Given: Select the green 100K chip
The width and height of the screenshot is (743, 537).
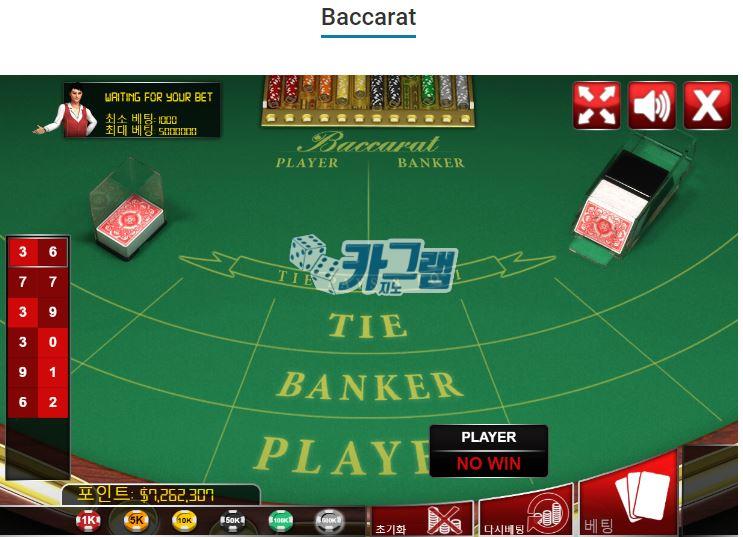Looking at the screenshot, I should click(x=281, y=520).
